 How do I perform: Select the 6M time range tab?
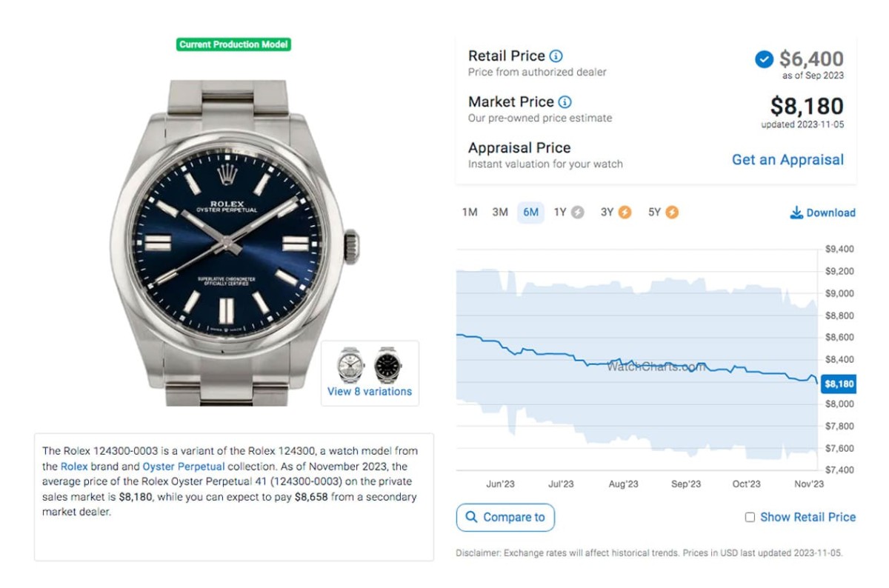[x=530, y=213]
